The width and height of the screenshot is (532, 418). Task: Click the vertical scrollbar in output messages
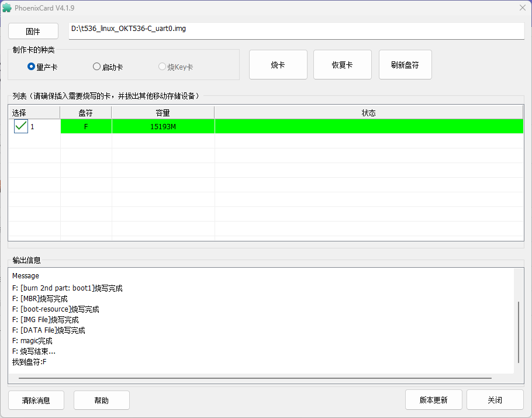point(519,332)
